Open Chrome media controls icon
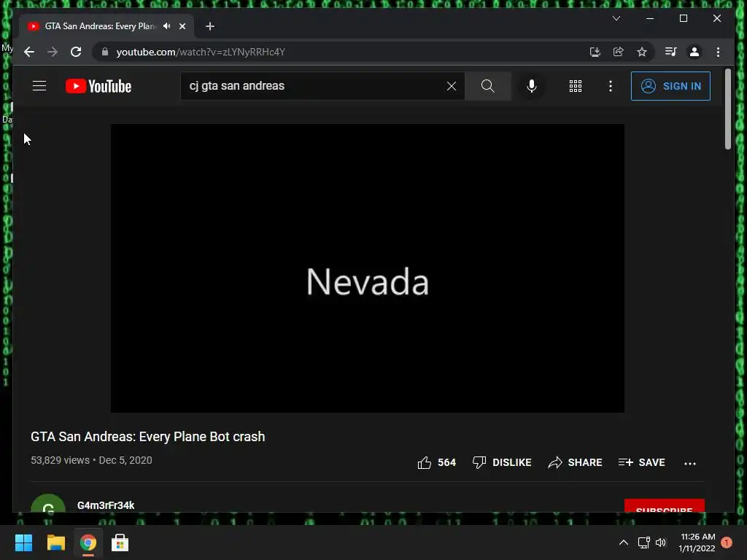 tap(671, 52)
